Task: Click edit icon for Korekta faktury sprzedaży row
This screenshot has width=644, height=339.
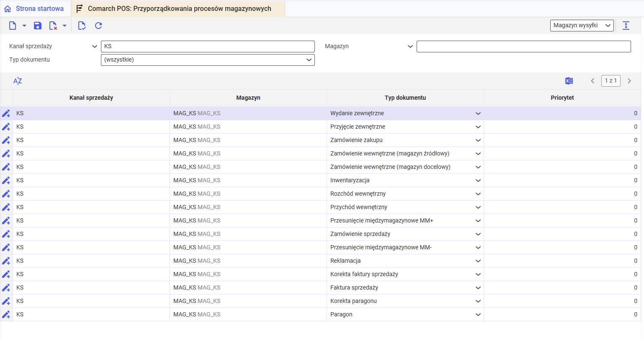Action: [6, 274]
